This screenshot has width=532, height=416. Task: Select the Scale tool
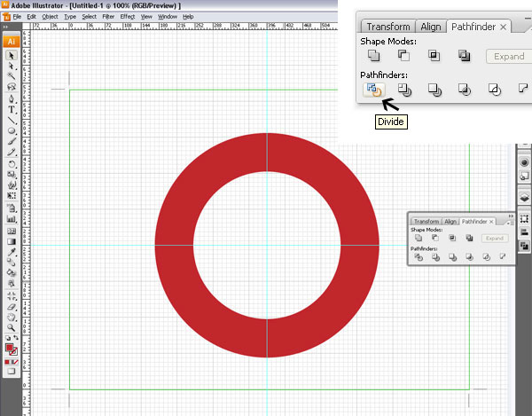point(12,175)
